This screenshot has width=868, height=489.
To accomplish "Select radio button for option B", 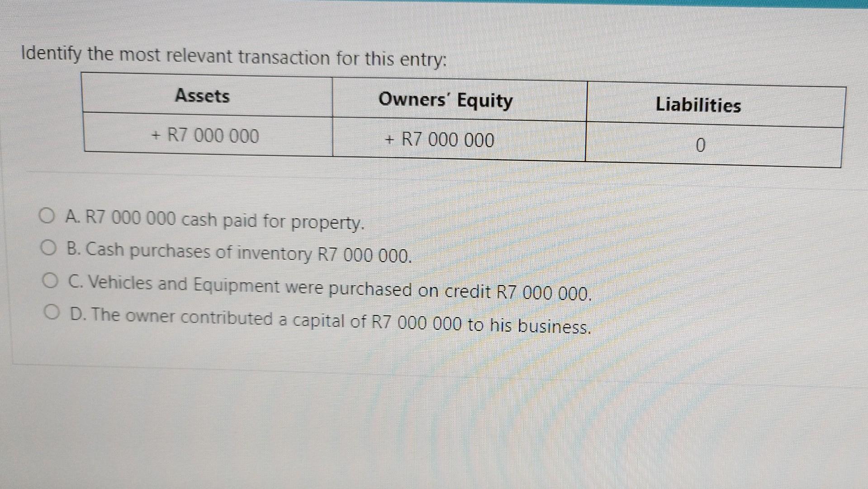I will point(50,247).
